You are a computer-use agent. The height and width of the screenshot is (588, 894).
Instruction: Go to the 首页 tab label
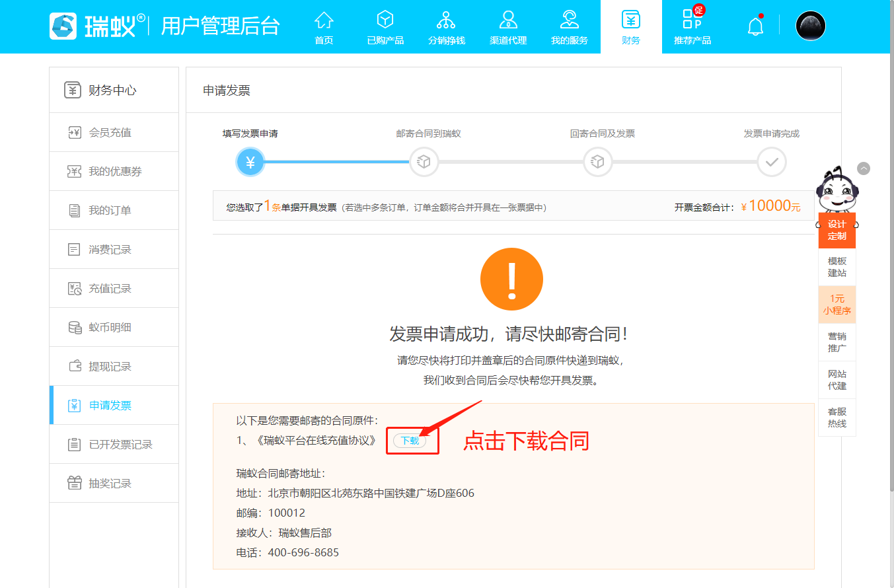pos(324,40)
